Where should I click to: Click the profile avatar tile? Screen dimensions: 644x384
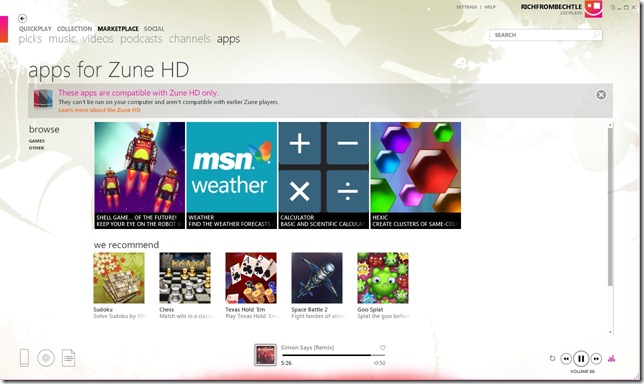coord(593,9)
